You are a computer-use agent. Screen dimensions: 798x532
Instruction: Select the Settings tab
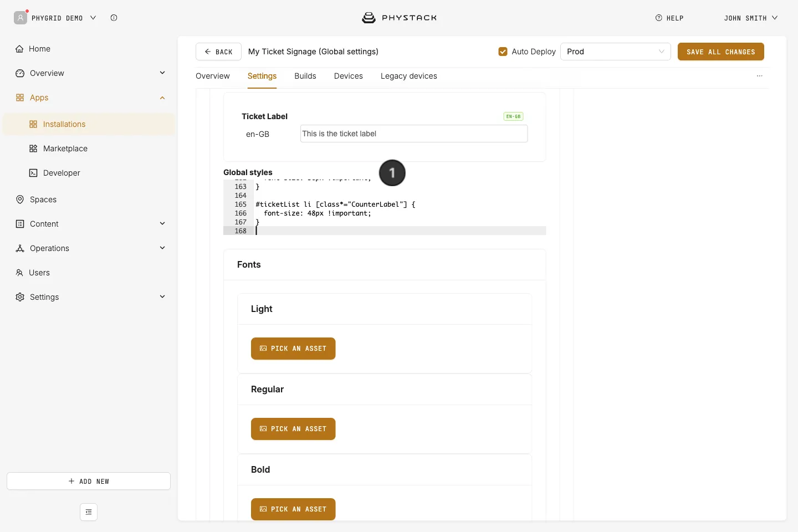[262, 76]
